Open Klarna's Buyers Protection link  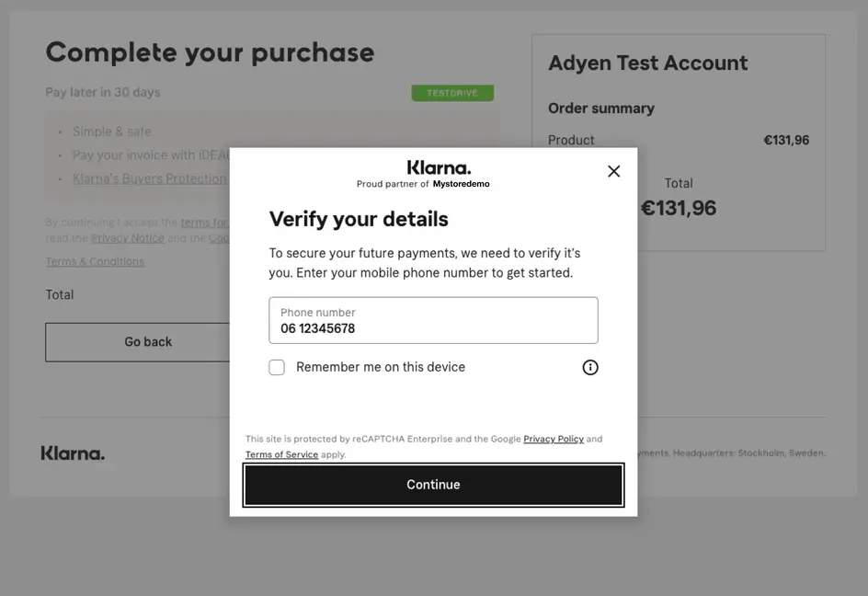[x=150, y=178]
